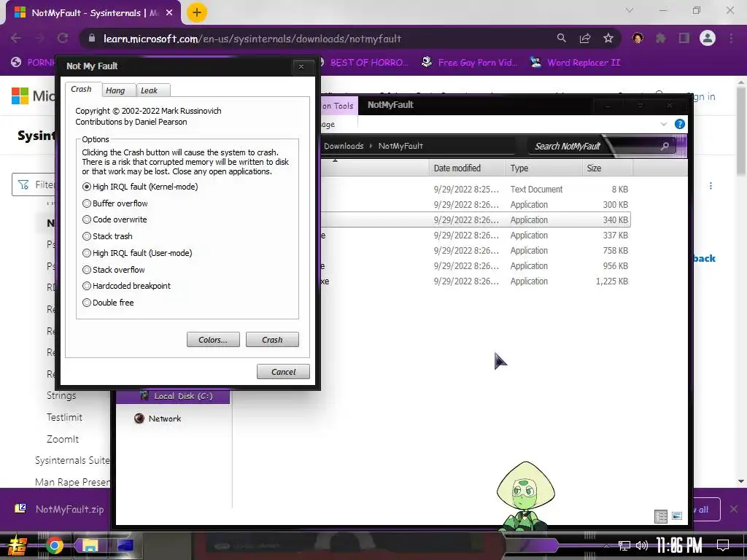Select the Double free option

click(x=108, y=303)
